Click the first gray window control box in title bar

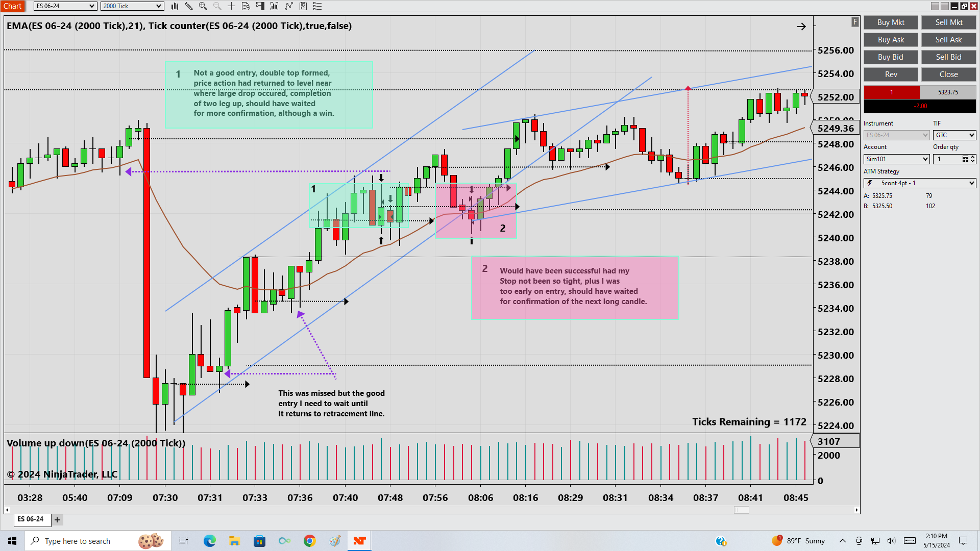[935, 6]
